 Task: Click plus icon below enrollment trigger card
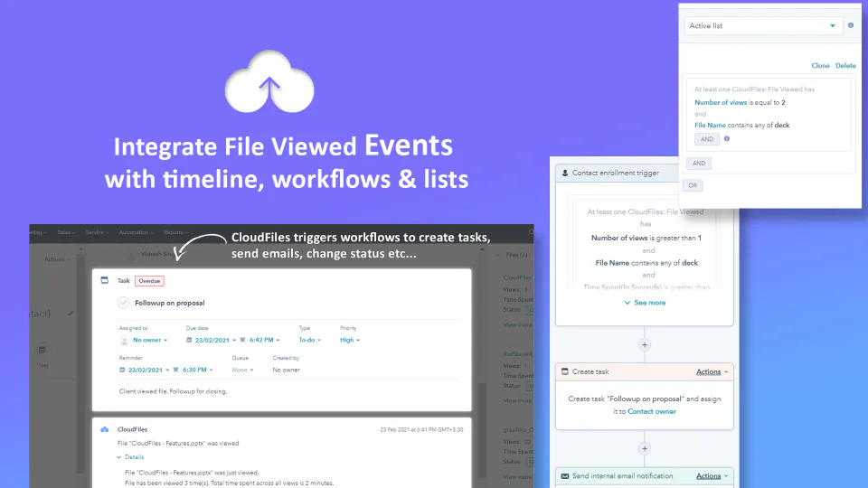pos(645,344)
